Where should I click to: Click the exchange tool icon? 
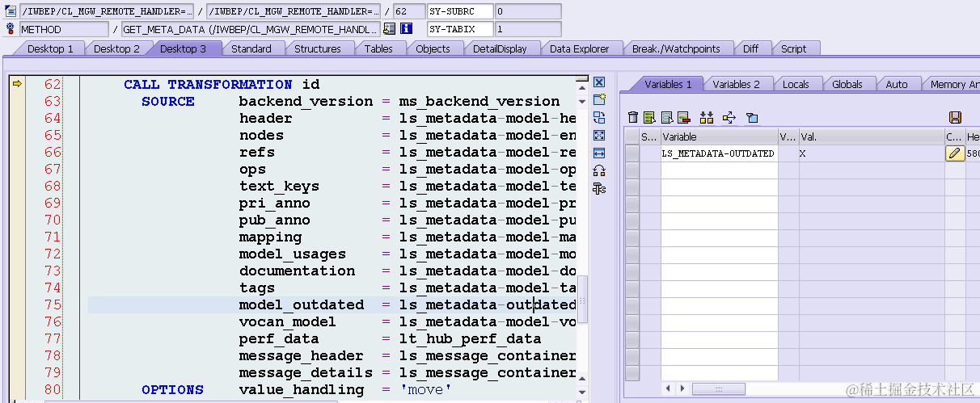click(599, 118)
